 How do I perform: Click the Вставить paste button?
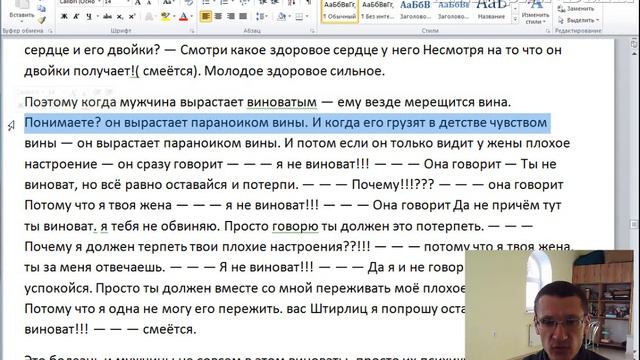coord(22,11)
